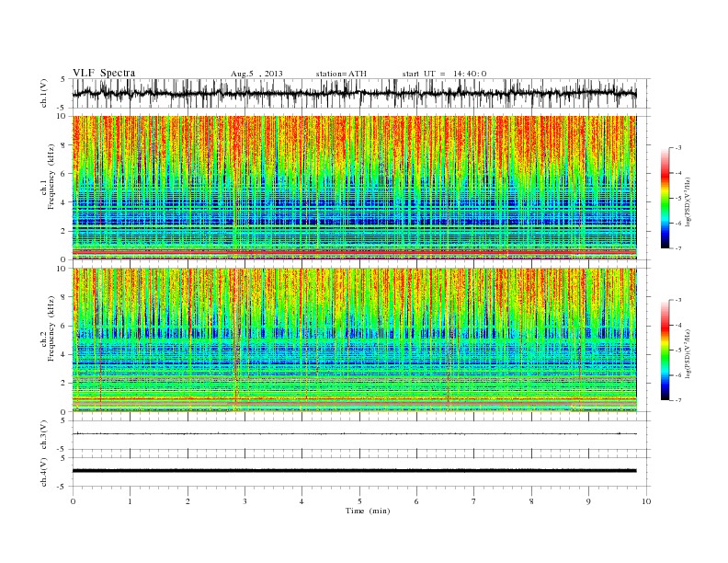Select the "Aug.5 , 2013" date text
The width and height of the screenshot is (728, 563).
click(256, 74)
